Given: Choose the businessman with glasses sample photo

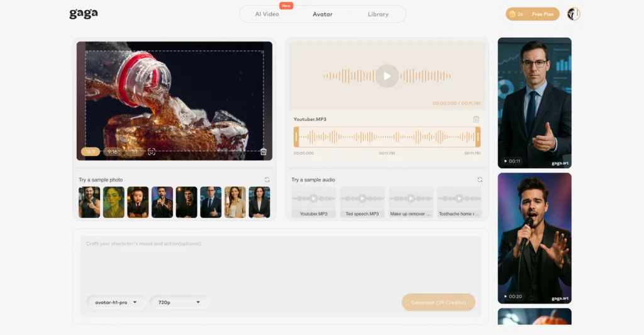Looking at the screenshot, I should click(211, 202).
